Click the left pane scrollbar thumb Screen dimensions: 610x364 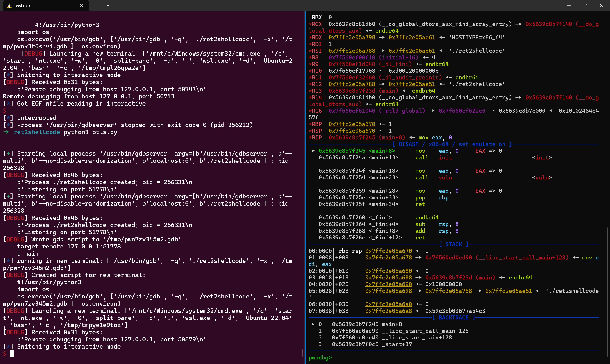[302, 353]
